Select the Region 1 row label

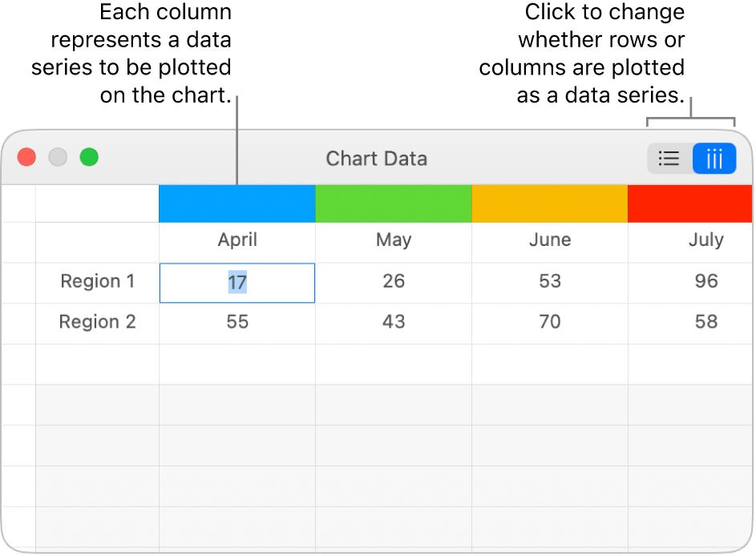[97, 282]
